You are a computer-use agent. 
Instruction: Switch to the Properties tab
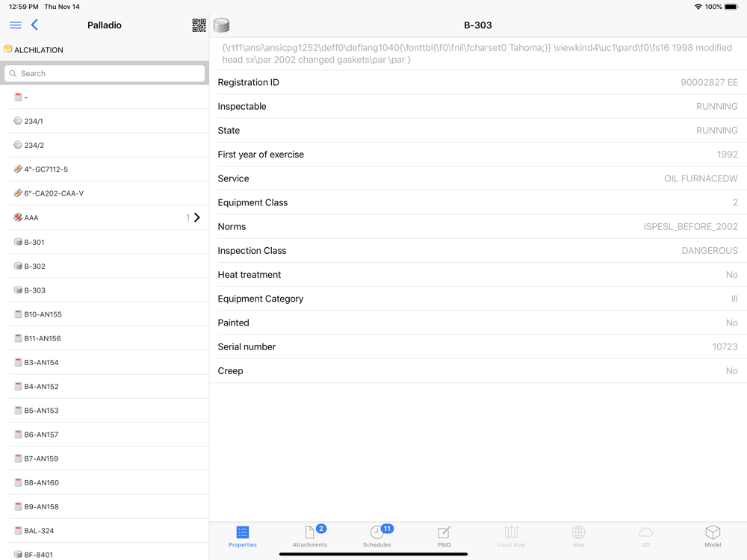tap(243, 536)
